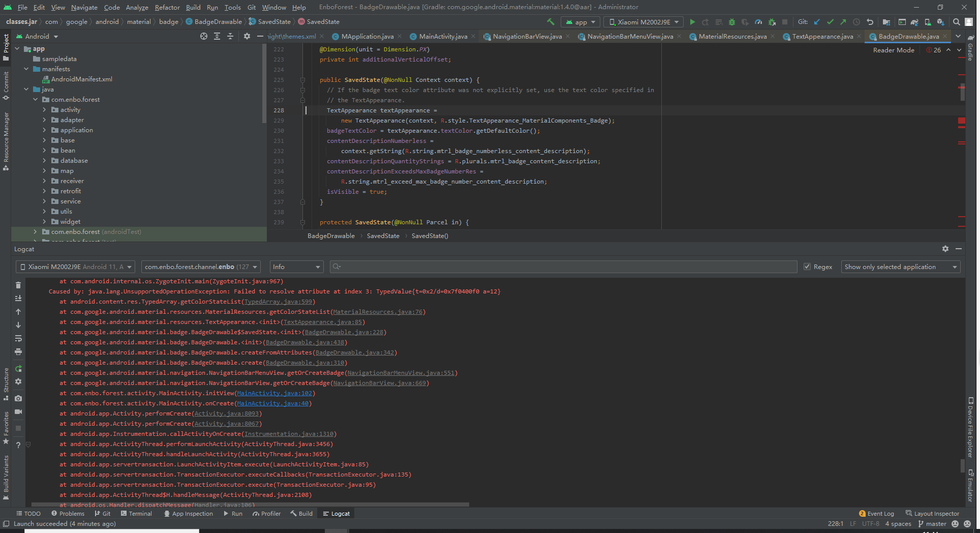
Task: Toggle the Build Variants sidebar button
Action: click(6, 477)
